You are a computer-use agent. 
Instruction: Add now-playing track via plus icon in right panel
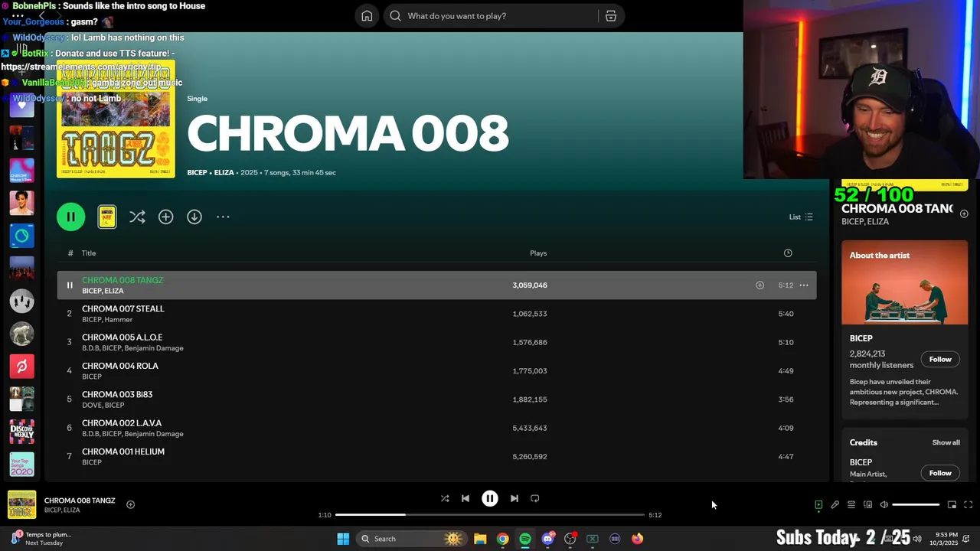click(x=964, y=214)
